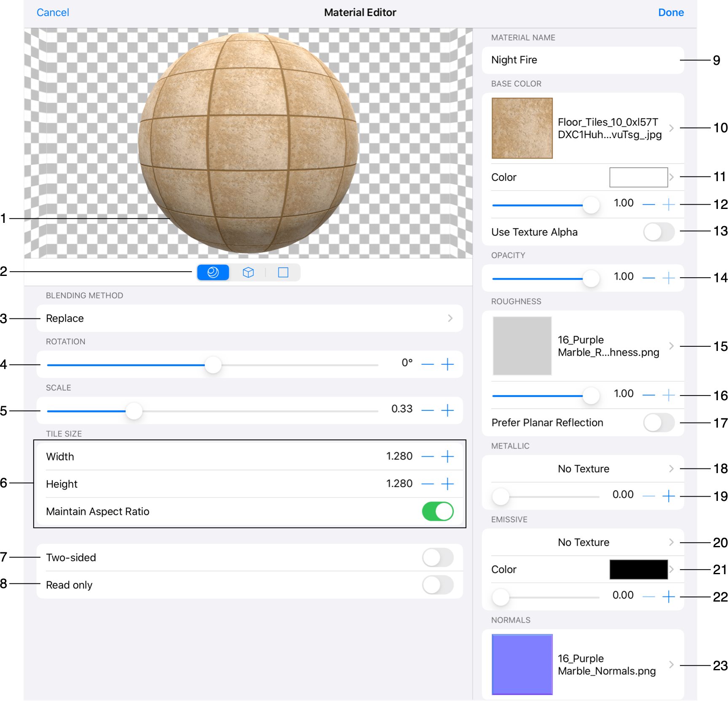Click the plus icon under Roughness
728x701 pixels.
[x=669, y=395]
